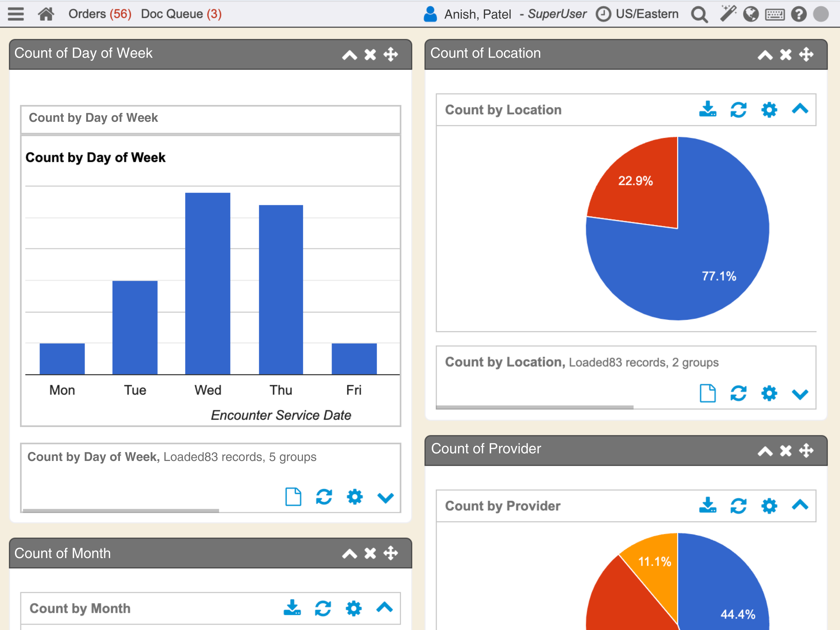
Task: Open settings gear for Count by Provider
Action: click(769, 506)
